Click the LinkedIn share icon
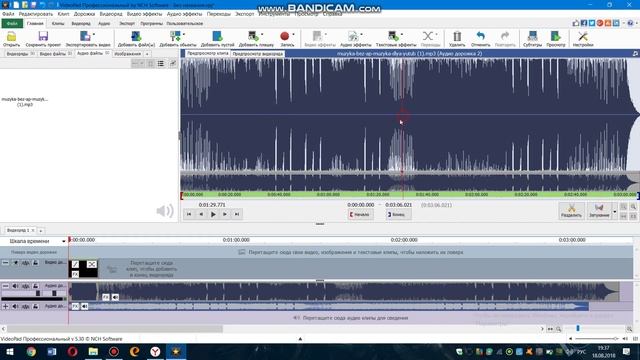Viewport: 640px width, 360px height. coord(616,23)
